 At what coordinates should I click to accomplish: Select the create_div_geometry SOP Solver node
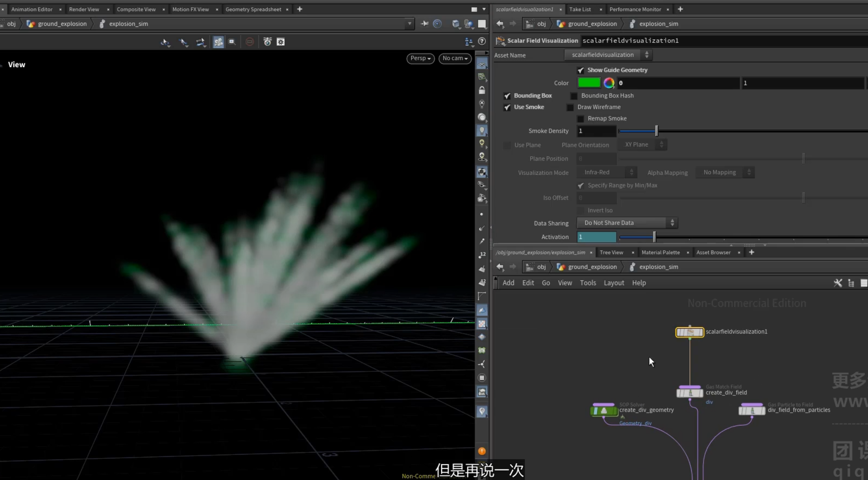pos(604,411)
